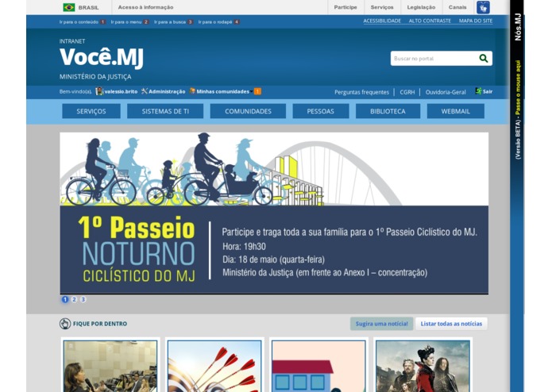Screen dimensions: 552x392
Task: Open the news thumbnail with movie characters
Action: [423, 366]
